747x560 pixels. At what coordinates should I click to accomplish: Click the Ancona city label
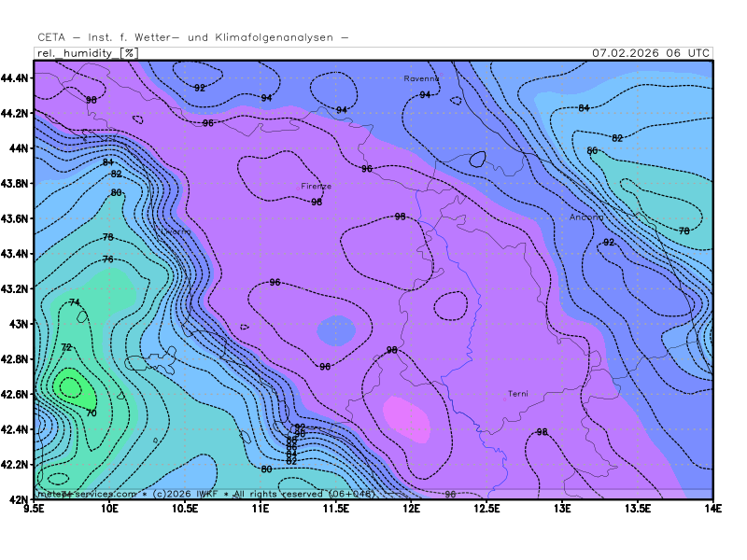585,217
